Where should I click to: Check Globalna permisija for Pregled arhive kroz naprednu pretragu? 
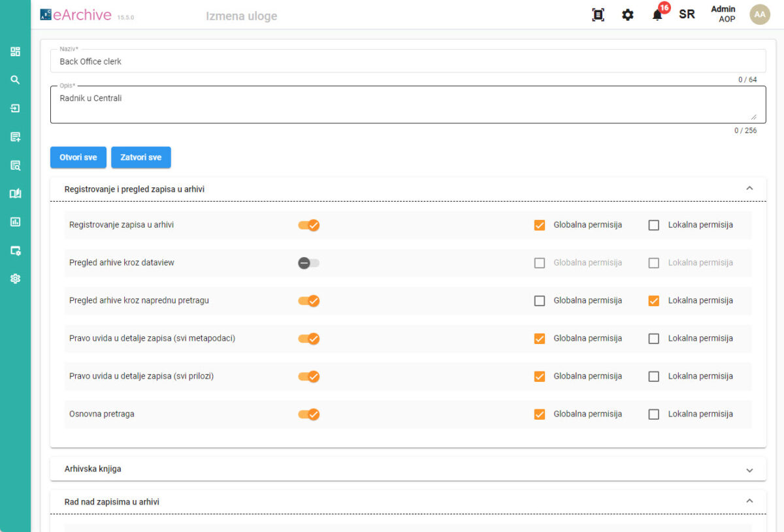tap(540, 301)
